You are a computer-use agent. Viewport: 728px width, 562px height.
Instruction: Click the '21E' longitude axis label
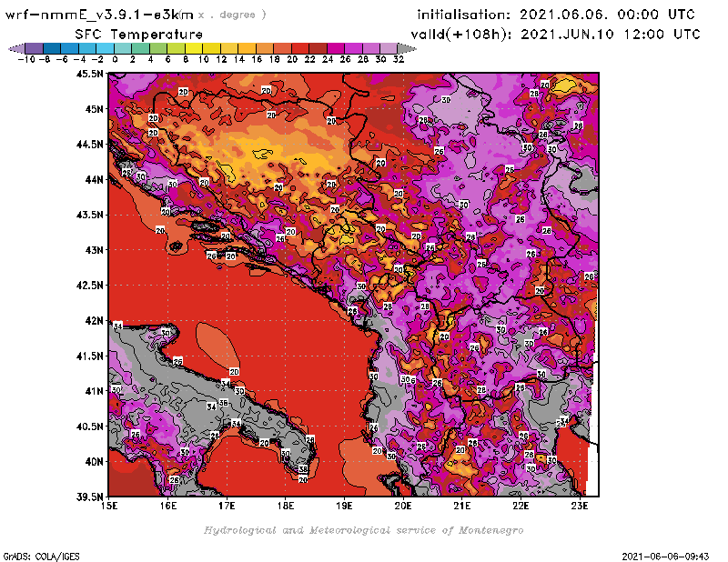pyautogui.click(x=462, y=506)
